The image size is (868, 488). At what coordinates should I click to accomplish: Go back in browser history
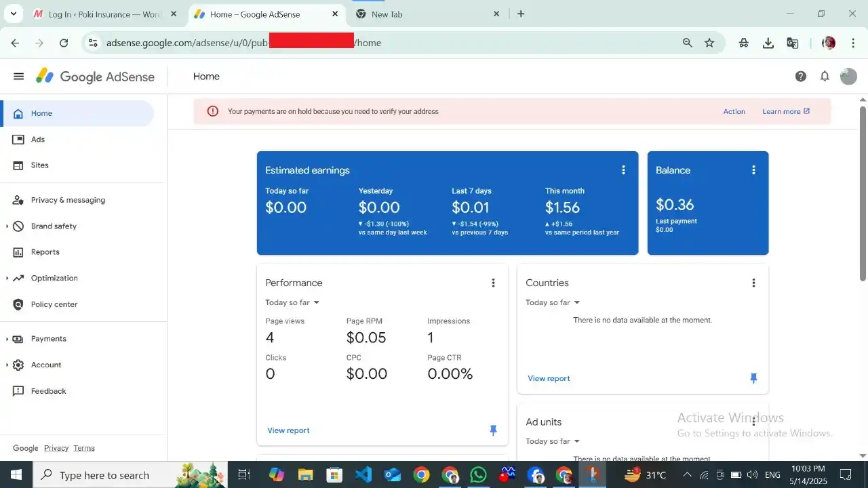[15, 43]
